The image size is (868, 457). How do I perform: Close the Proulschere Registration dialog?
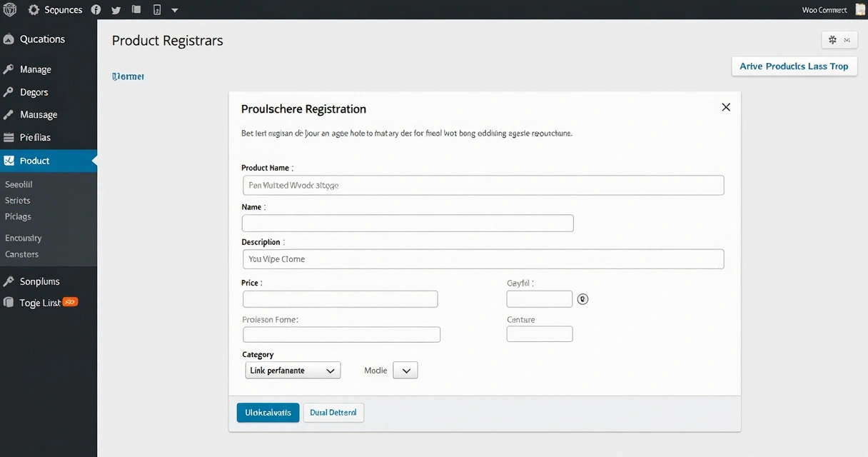(726, 107)
